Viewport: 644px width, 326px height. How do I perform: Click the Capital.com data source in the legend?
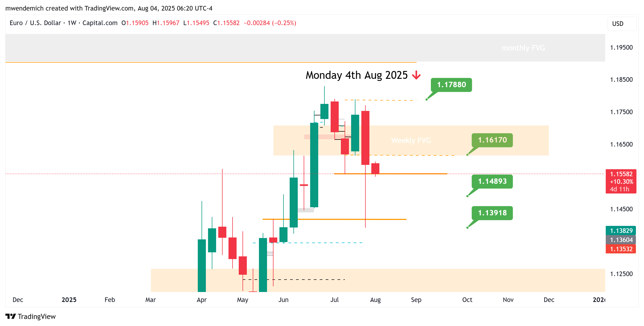point(100,23)
